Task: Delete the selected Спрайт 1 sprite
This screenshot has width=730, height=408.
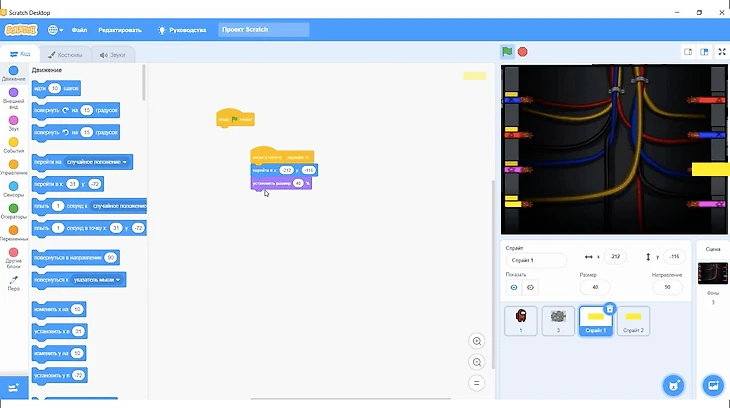Action: tap(610, 309)
